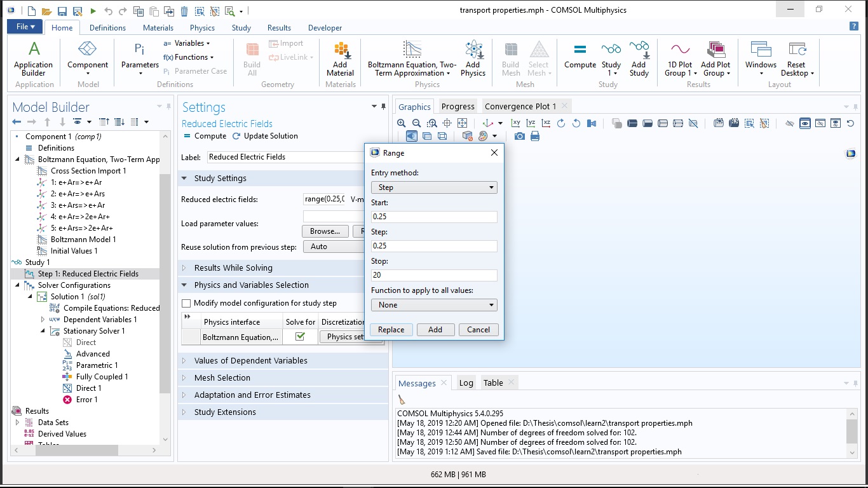Click the Compute icon in the ribbon
868x488 pixels.
click(580, 55)
